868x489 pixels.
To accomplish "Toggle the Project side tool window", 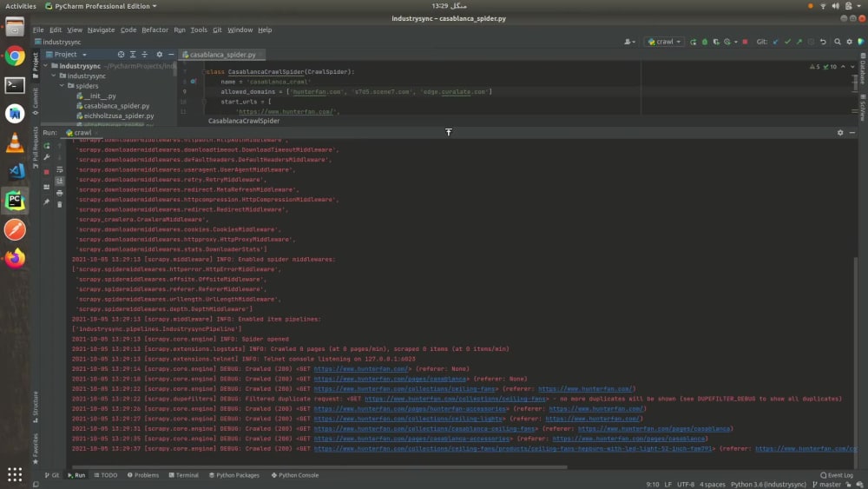I will [x=36, y=65].
